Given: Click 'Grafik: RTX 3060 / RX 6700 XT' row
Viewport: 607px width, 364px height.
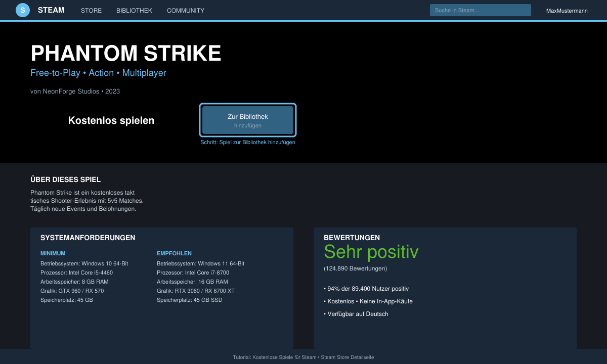Looking at the screenshot, I should [196, 291].
